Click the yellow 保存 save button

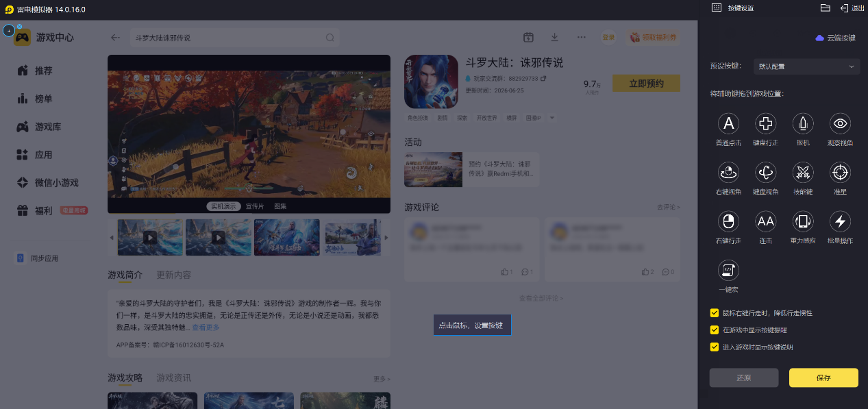point(823,377)
